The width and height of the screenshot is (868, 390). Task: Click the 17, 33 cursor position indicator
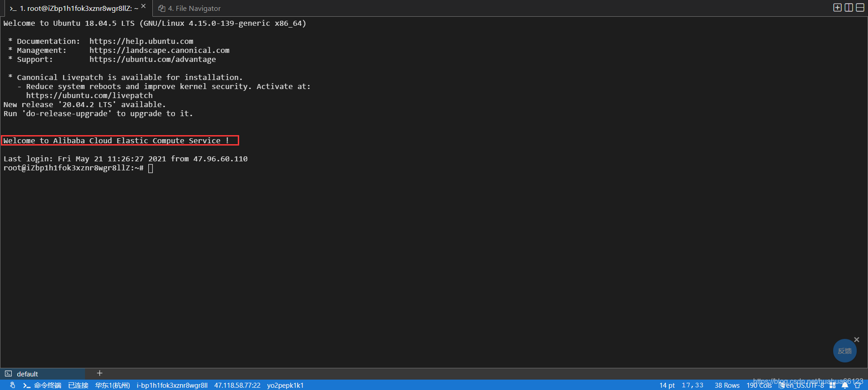(693, 385)
